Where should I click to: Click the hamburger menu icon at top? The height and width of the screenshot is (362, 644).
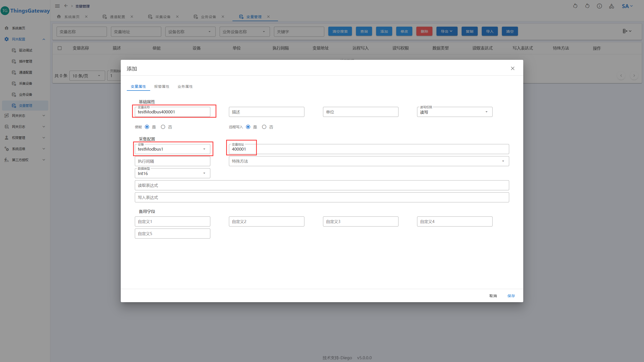[x=57, y=6]
